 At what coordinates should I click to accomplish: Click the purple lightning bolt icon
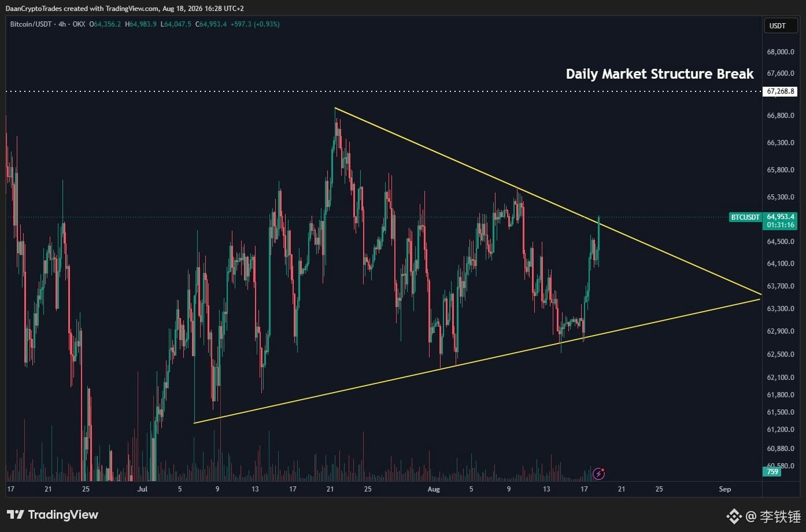coord(599,474)
